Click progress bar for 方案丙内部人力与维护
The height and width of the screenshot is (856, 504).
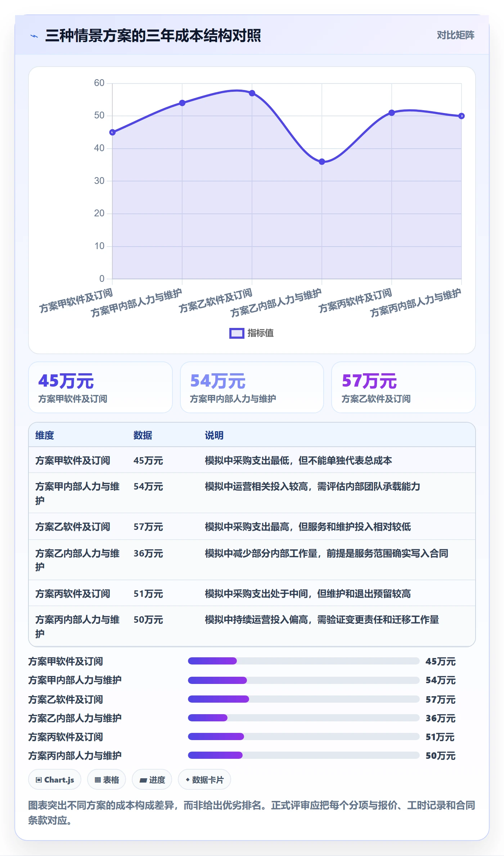(303, 755)
